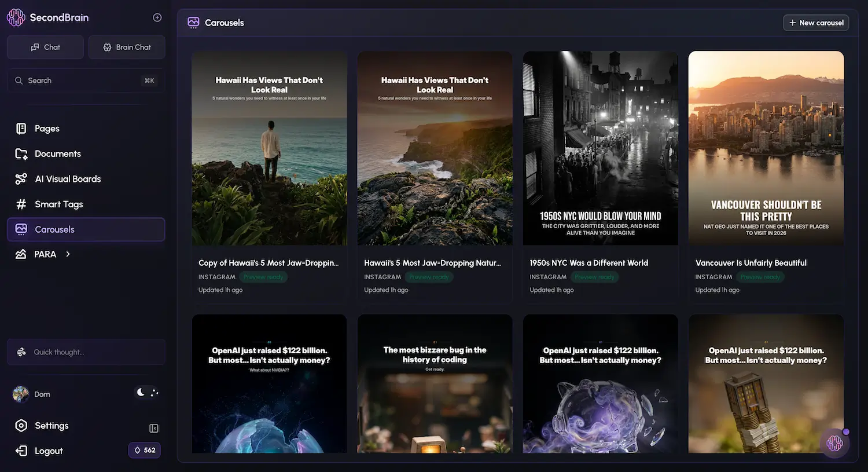This screenshot has height=472, width=868.
Task: Create a New carousel
Action: pyautogui.click(x=816, y=23)
